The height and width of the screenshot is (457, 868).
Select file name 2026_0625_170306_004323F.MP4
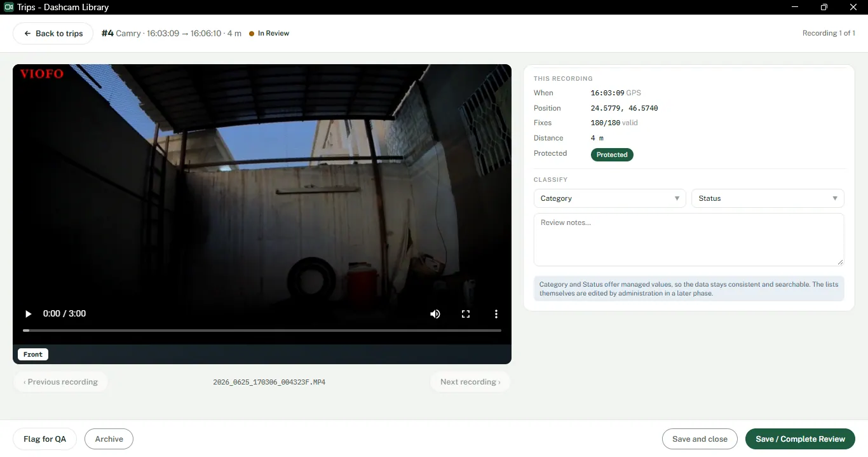point(269,383)
